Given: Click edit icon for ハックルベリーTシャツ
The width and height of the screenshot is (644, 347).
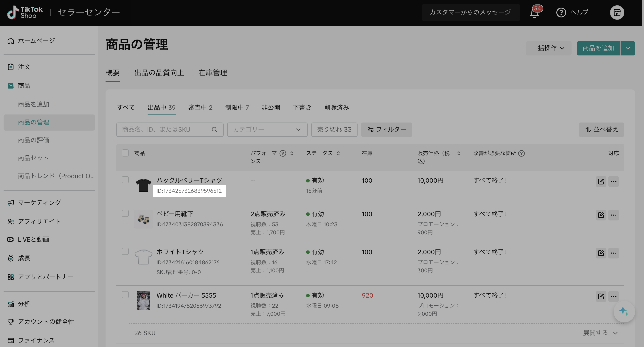Looking at the screenshot, I should (601, 182).
